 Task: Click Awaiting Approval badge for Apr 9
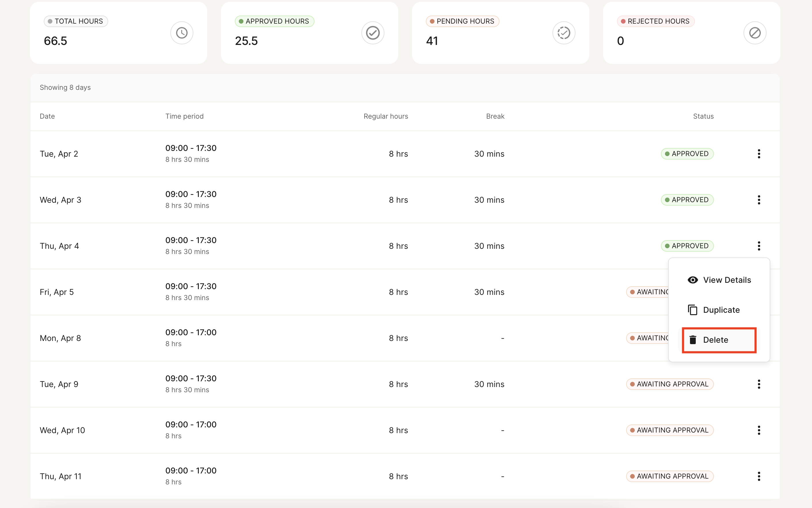(x=669, y=384)
